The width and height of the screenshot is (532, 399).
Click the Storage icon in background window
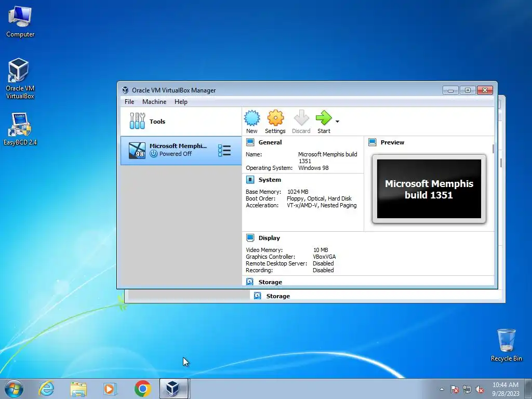coord(258,296)
